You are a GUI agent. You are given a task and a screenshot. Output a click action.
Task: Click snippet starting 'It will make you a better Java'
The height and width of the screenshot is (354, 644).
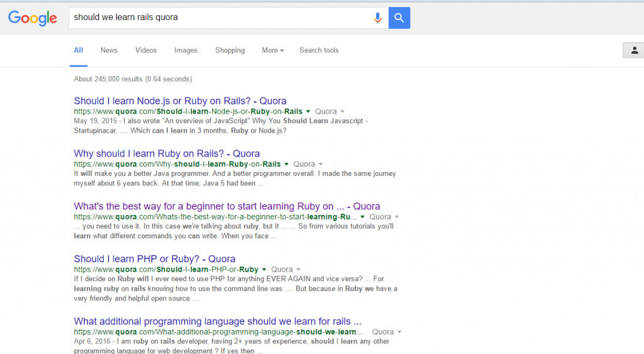[x=235, y=178]
